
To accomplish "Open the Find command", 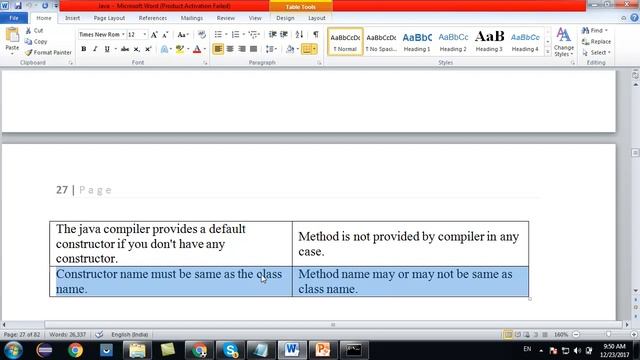I will (594, 31).
